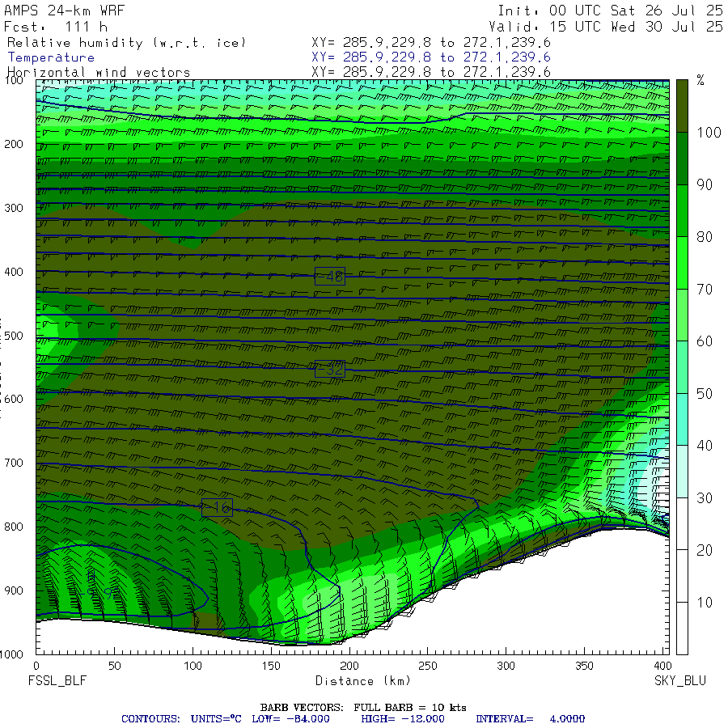Click the y-axis pressure label '200'
Image resolution: width=728 pixels, height=728 pixels.
14,144
